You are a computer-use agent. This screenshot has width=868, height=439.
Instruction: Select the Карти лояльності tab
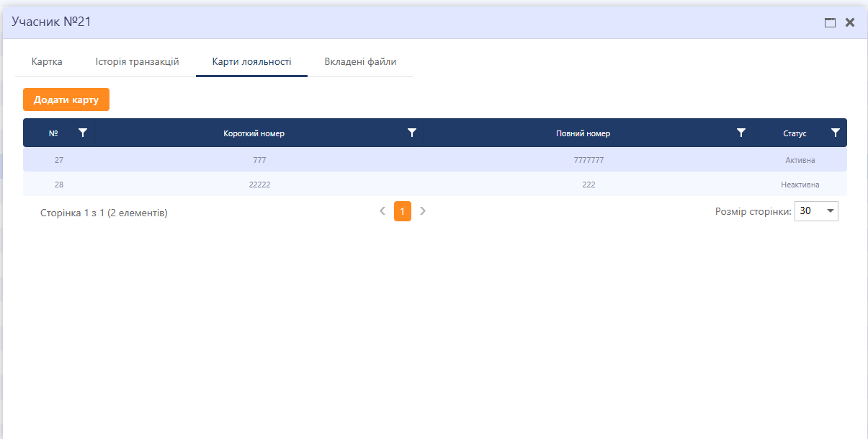[x=251, y=62]
